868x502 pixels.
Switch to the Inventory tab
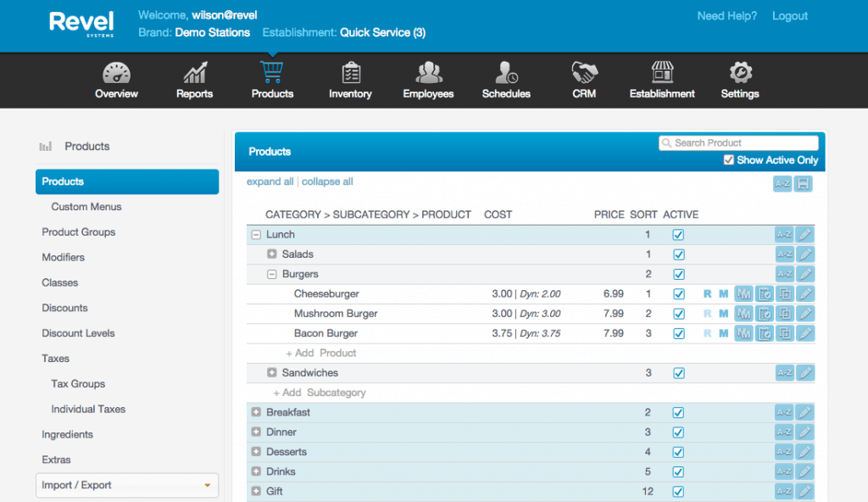(x=350, y=79)
